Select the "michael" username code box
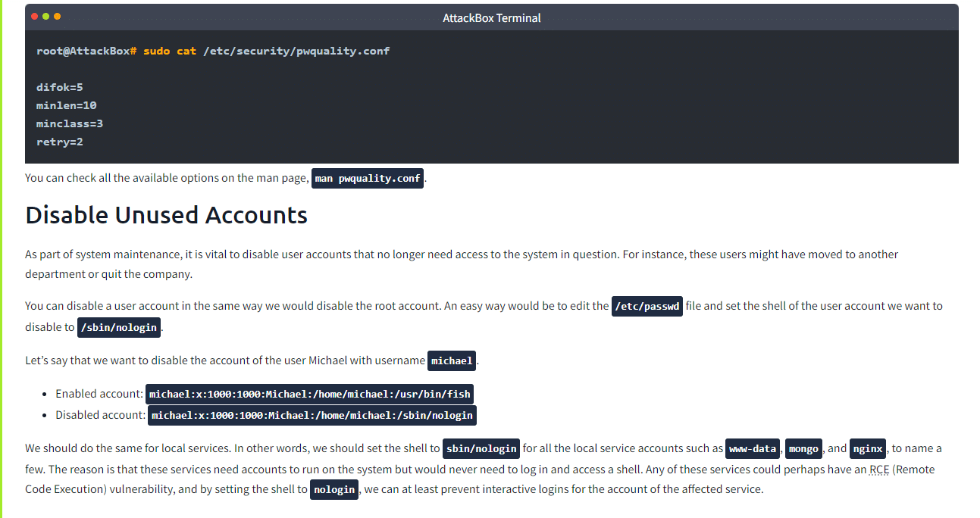The height and width of the screenshot is (518, 980). [451, 360]
